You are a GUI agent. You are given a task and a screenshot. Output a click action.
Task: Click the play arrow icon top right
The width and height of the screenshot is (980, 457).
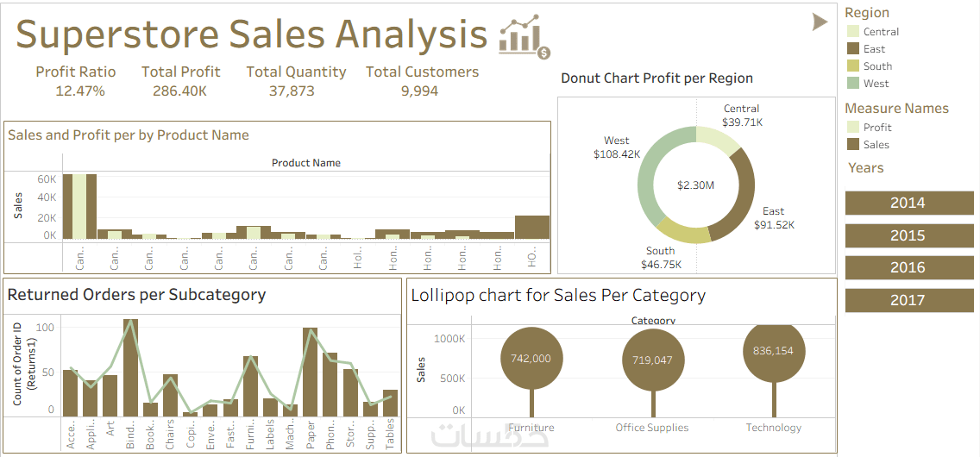(820, 22)
